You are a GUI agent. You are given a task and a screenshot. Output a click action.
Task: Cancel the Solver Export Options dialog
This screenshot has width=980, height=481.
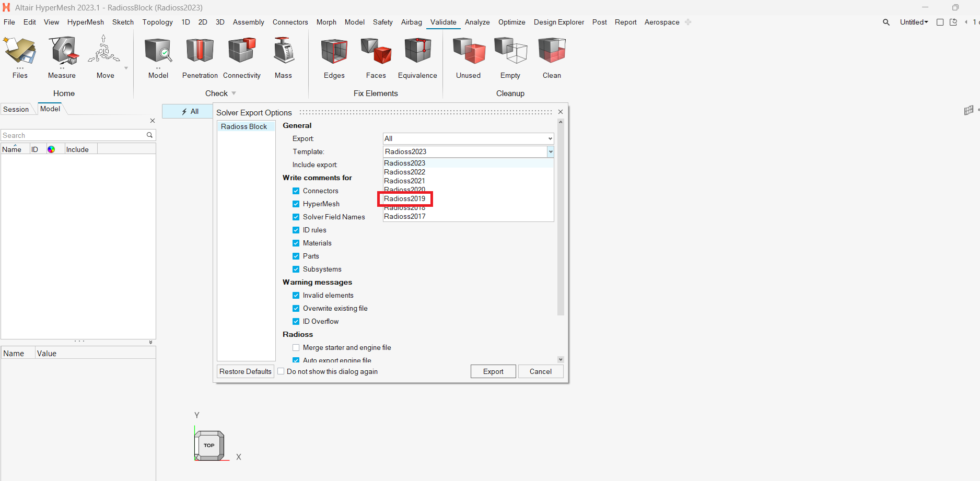pyautogui.click(x=541, y=371)
